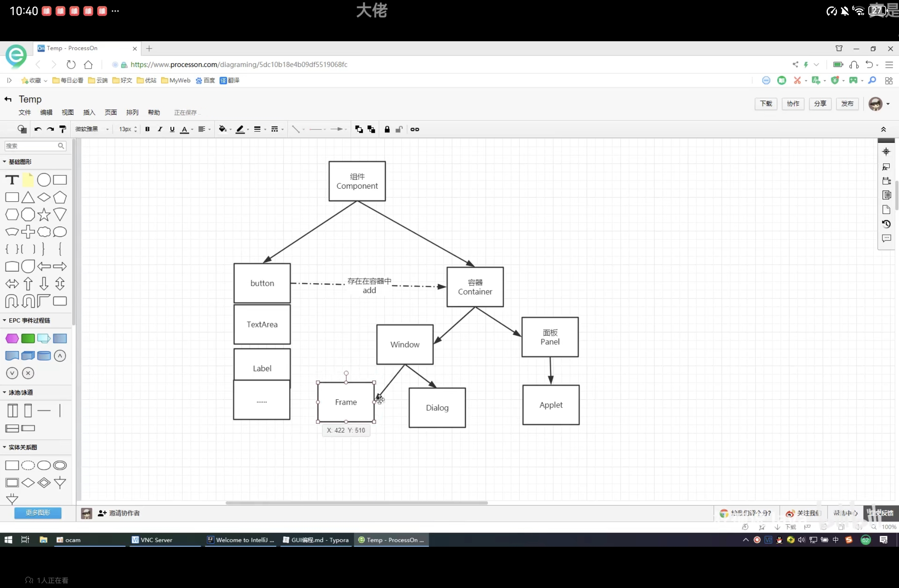Bring shape to front icon
This screenshot has width=899, height=588.
pos(359,129)
